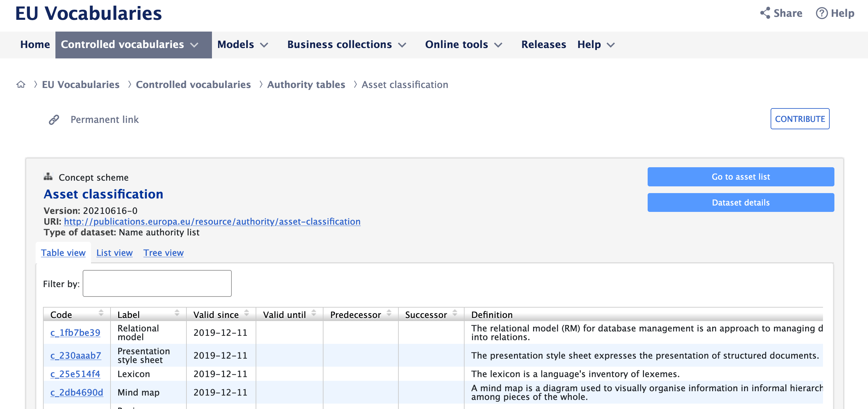This screenshot has height=409, width=868.
Task: Click the Concept scheme hierarchy icon
Action: [48, 176]
